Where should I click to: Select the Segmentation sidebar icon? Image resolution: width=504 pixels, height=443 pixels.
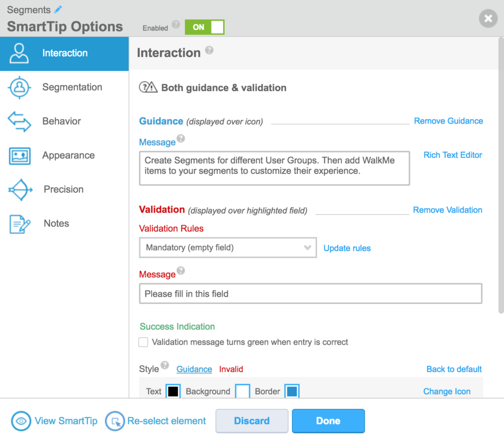19,87
